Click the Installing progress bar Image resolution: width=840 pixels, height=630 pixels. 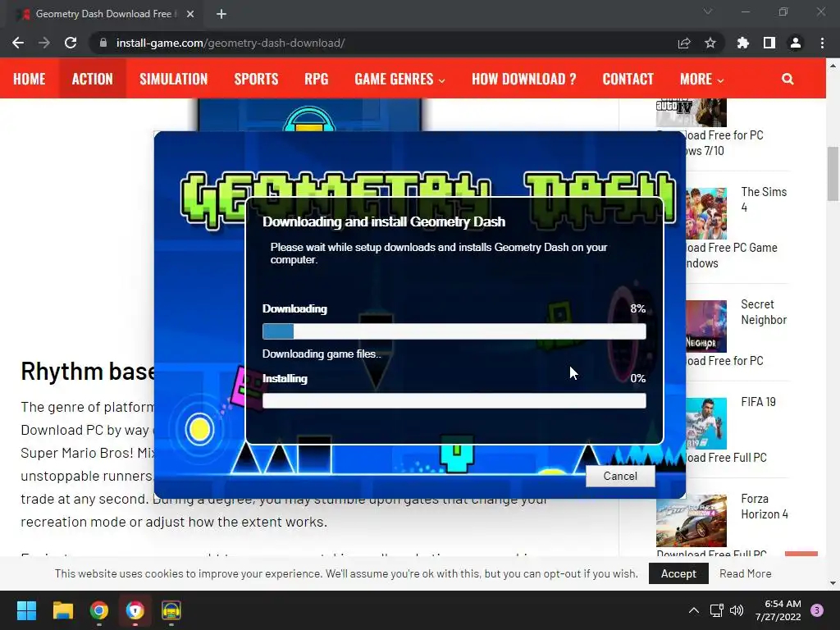pyautogui.click(x=454, y=400)
